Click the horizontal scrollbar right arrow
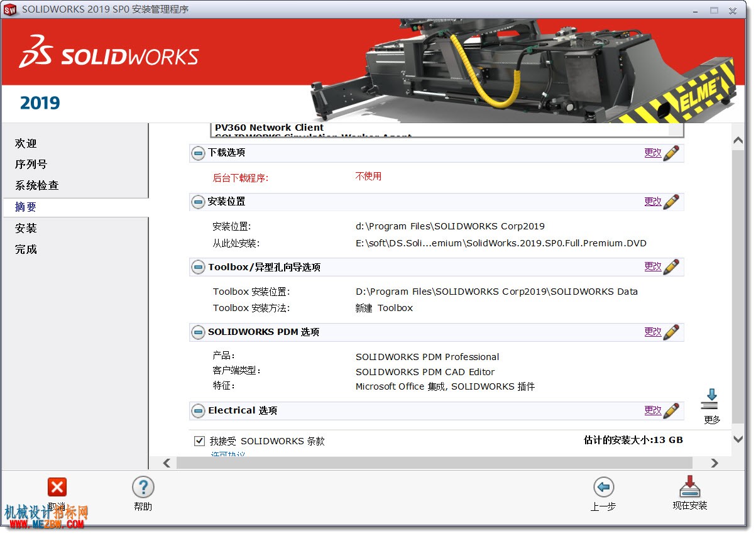Image resolution: width=756 pixels, height=536 pixels. click(714, 463)
